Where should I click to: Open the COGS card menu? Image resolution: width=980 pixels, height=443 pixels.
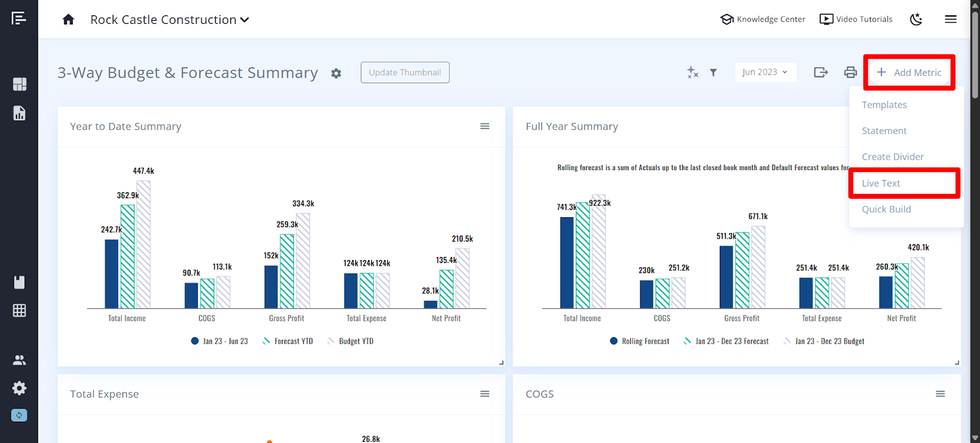coord(941,394)
